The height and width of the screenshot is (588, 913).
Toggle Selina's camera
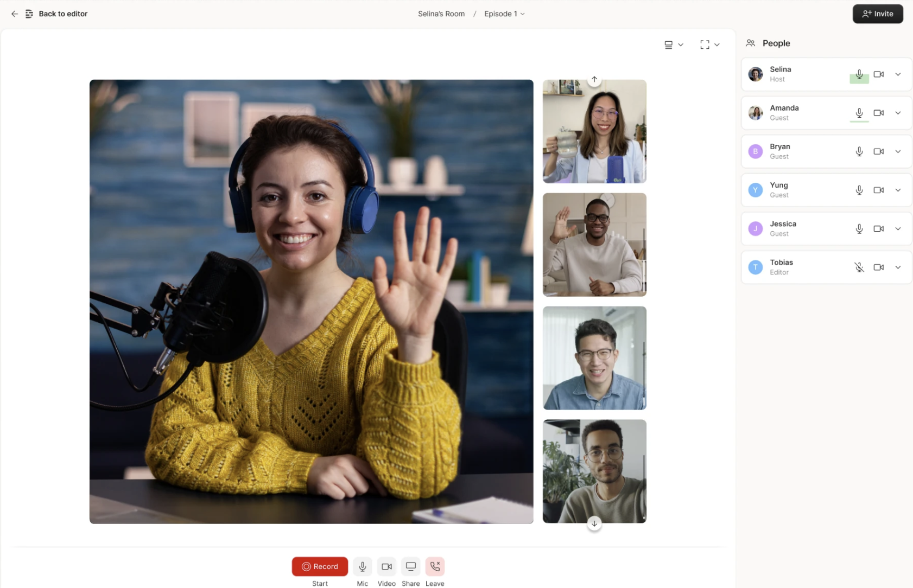click(x=878, y=74)
